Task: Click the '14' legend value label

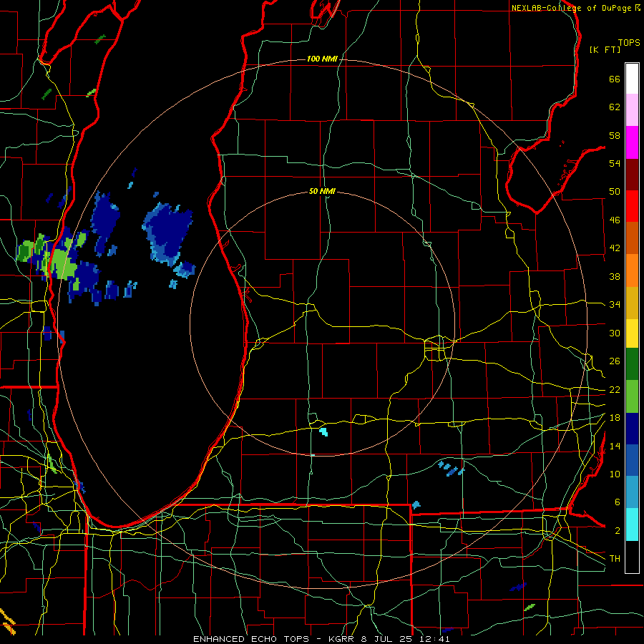Action: [x=615, y=446]
